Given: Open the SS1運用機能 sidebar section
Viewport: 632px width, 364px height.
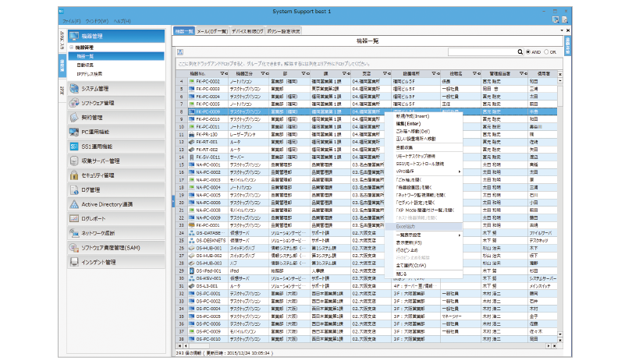Looking at the screenshot, I should (x=116, y=147).
